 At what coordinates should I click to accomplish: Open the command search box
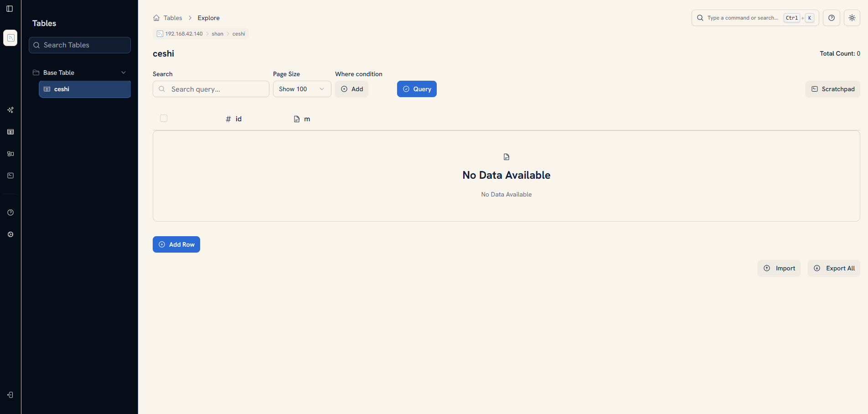tap(755, 18)
